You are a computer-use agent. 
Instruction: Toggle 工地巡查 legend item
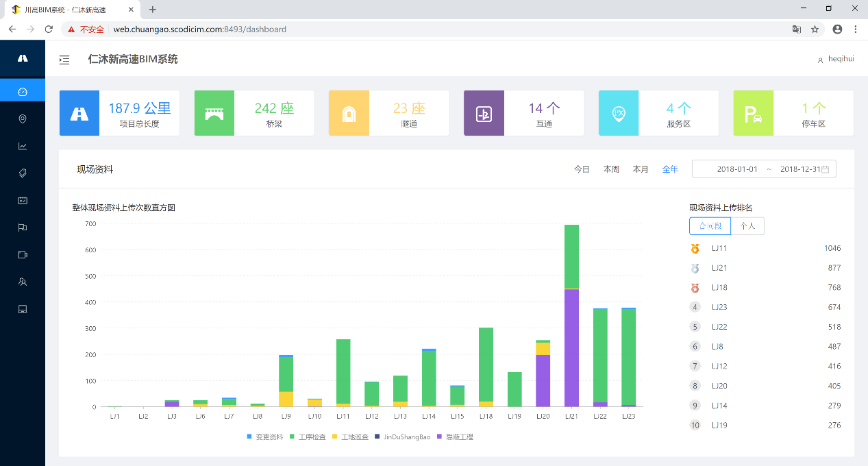click(x=350, y=437)
